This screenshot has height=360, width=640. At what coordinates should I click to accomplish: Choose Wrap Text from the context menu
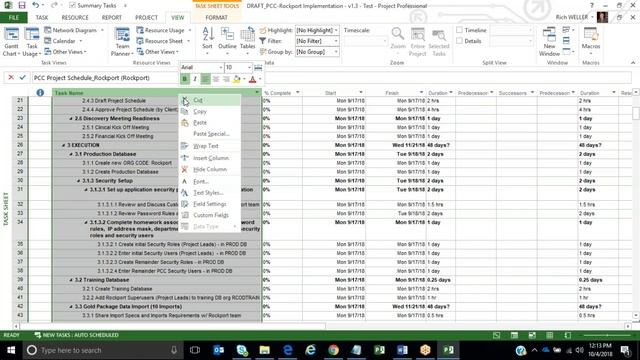[x=209, y=146]
